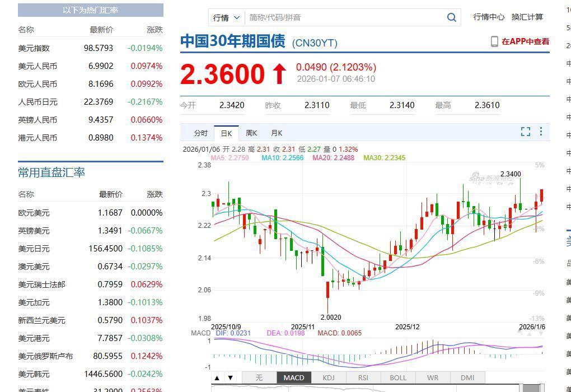Open the 行情中心 link
The image size is (571, 392).
click(x=489, y=17)
